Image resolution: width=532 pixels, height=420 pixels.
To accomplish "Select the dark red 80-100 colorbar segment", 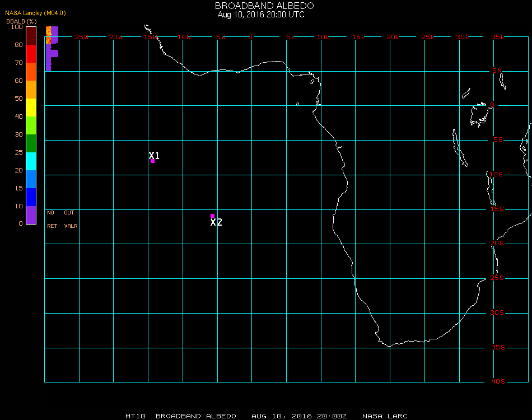I will [31, 36].
